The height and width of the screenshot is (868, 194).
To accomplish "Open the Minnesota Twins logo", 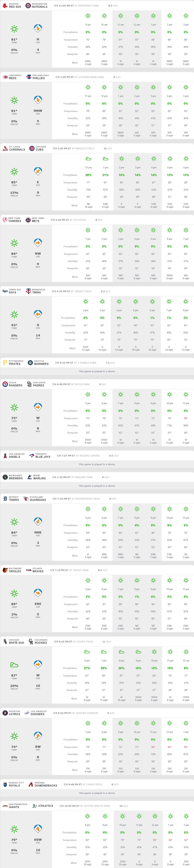I will coord(28,291).
